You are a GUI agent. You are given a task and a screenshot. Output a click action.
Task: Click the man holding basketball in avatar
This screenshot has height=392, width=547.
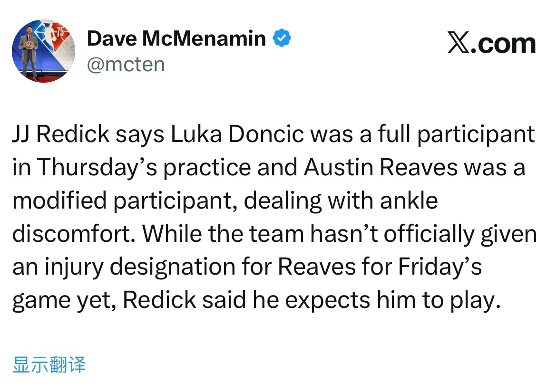tap(30, 52)
